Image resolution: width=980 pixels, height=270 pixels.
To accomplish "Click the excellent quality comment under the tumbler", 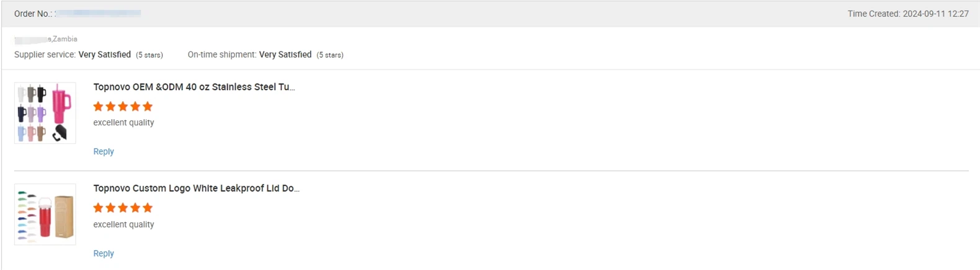I will click(123, 122).
